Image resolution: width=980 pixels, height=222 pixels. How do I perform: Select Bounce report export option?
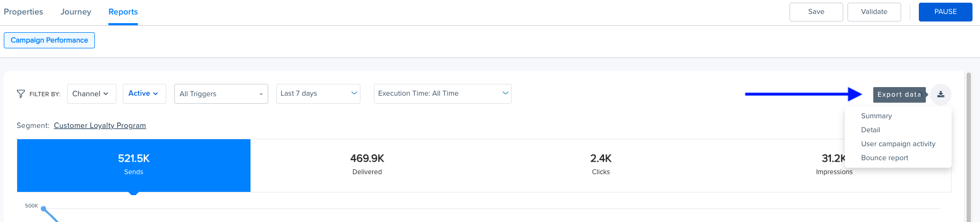point(884,158)
